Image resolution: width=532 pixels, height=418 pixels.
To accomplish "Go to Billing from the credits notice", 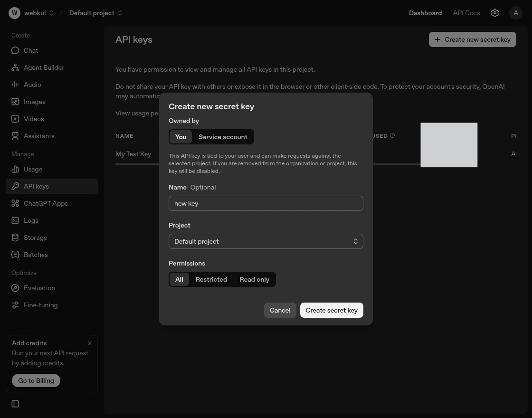I will [36, 380].
